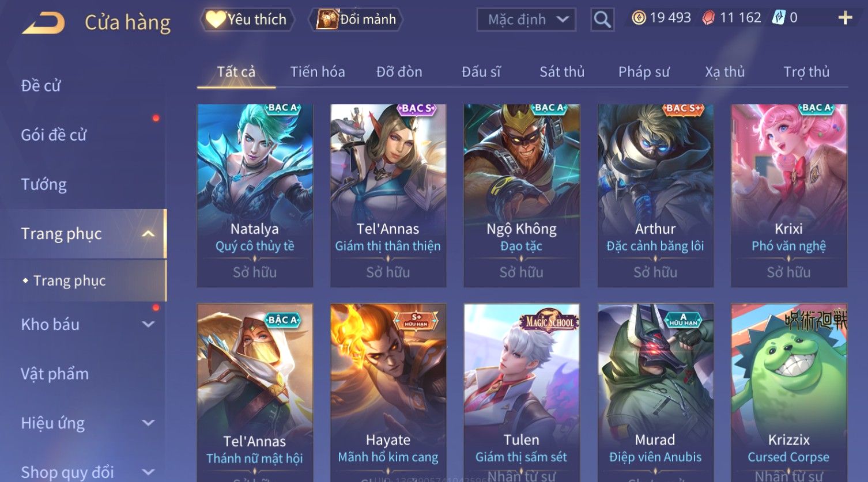
Task: Switch to the Pháp sư tab
Action: pyautogui.click(x=644, y=72)
